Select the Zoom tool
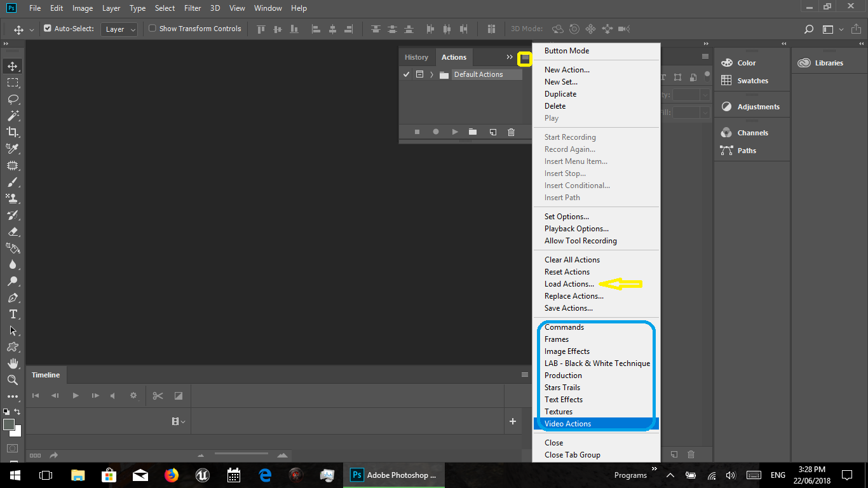 tap(14, 380)
